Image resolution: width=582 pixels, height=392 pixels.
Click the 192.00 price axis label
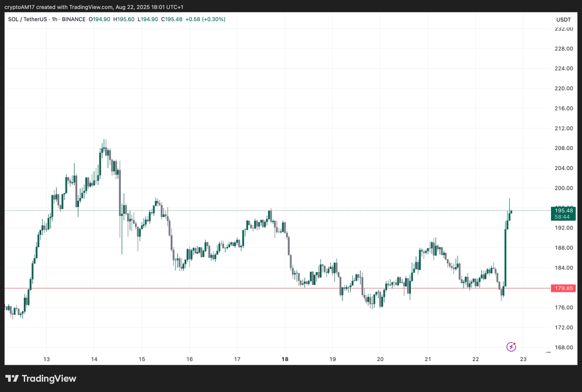click(x=563, y=228)
